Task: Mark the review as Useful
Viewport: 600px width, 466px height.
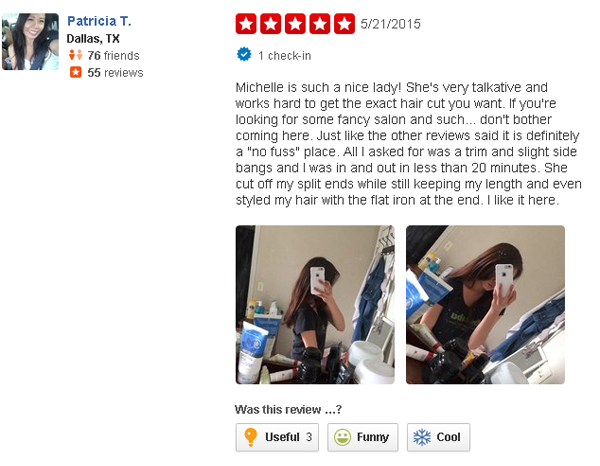Action: 277,437
